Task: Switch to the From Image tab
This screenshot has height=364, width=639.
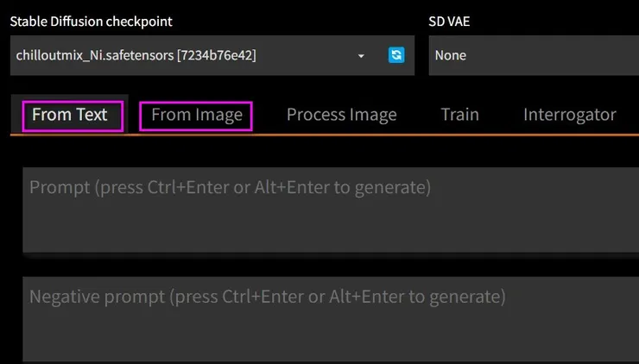Action: pos(196,115)
